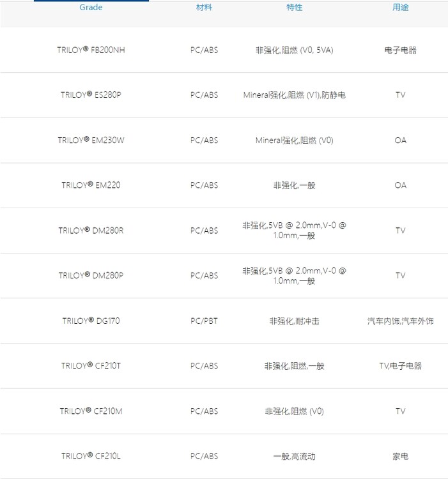Select the TRILOY CF210M grade
This screenshot has height=479, width=448.
tap(91, 411)
